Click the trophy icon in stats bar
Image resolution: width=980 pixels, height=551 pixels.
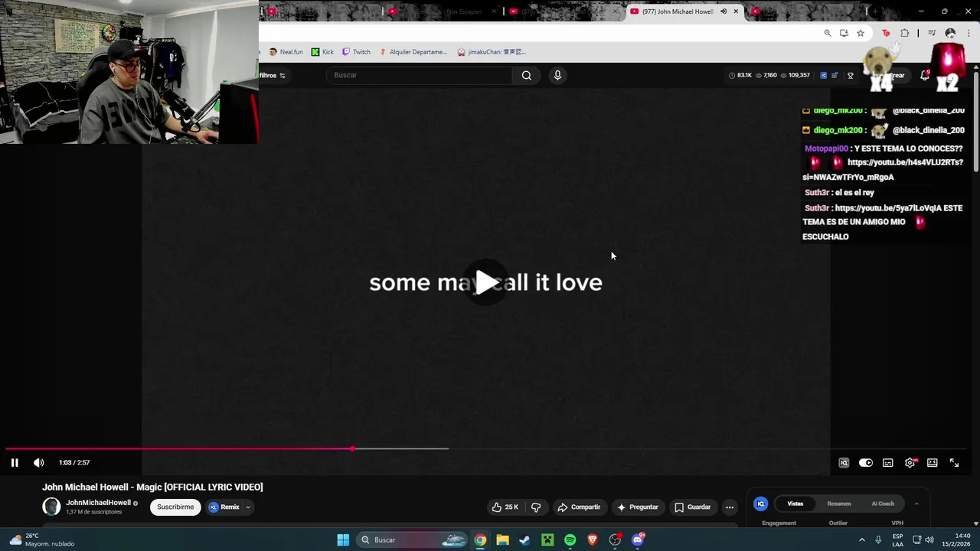pos(850,75)
